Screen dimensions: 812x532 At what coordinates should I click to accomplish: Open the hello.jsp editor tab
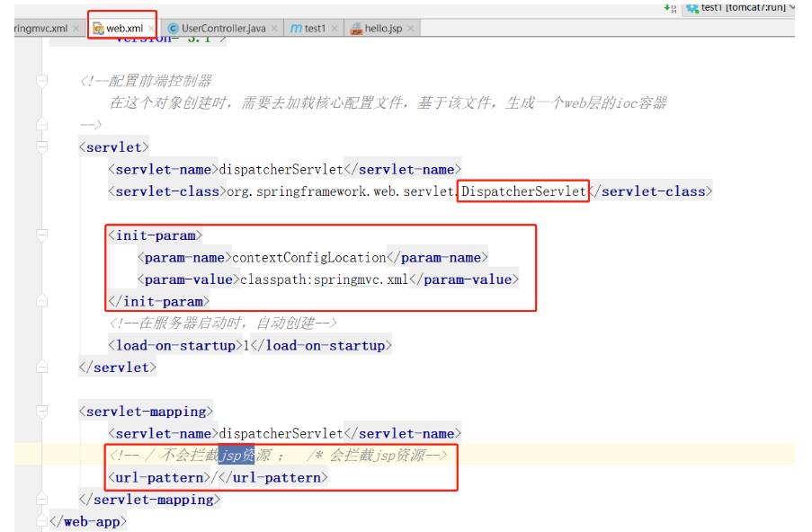tap(383, 29)
